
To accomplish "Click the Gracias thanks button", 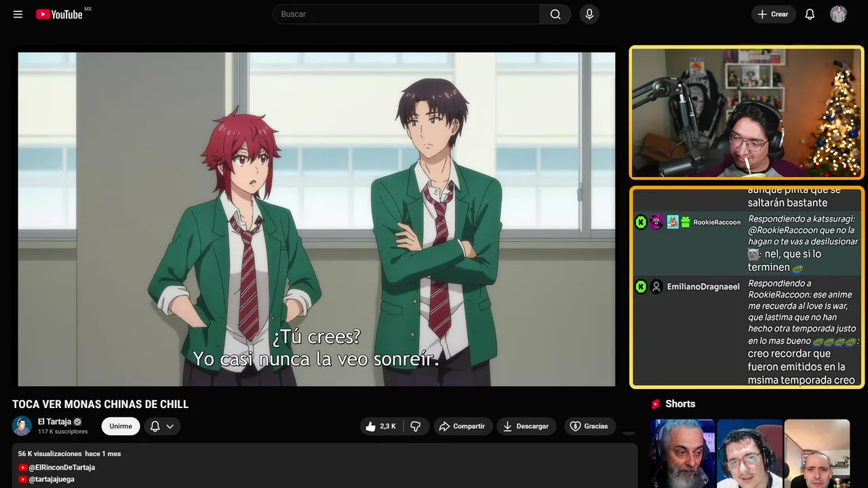I will [589, 426].
